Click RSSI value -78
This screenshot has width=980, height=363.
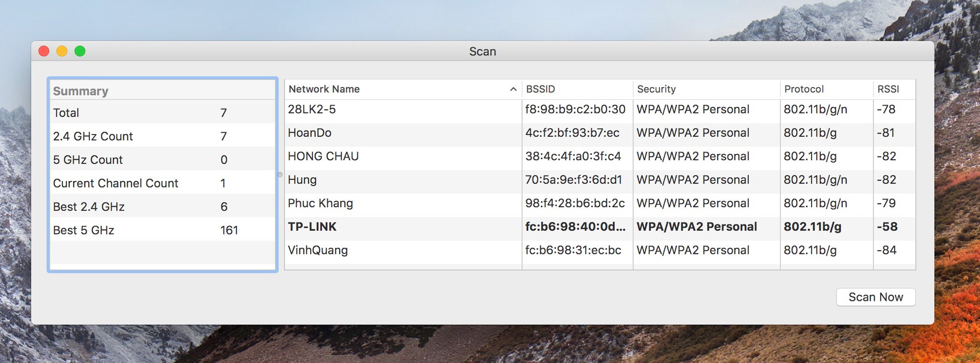pyautogui.click(x=886, y=110)
